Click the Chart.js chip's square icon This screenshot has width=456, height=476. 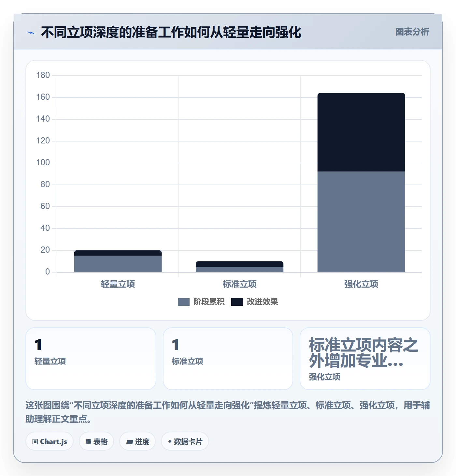pos(35,442)
